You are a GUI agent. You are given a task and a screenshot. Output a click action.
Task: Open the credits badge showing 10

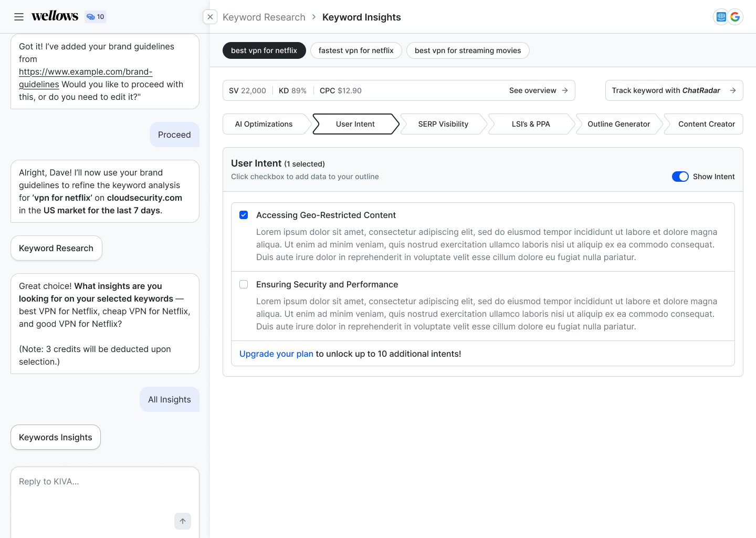(96, 17)
